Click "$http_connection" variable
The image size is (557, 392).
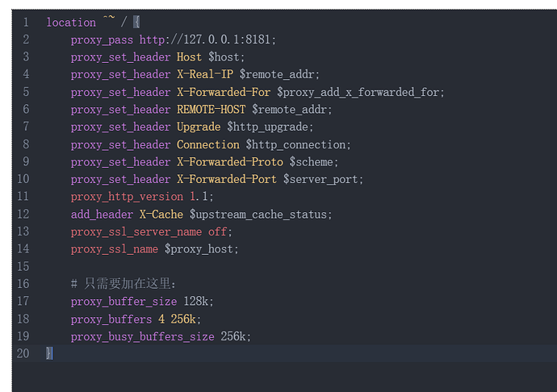(297, 144)
